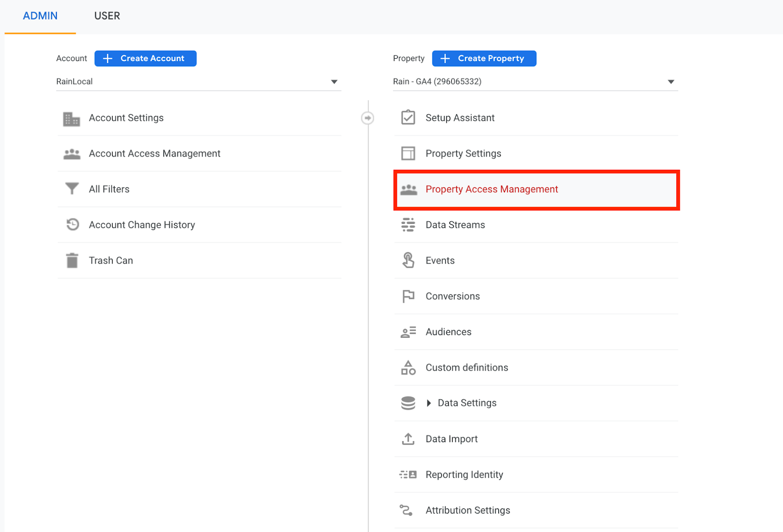Click the Conversions flag icon

click(x=408, y=296)
